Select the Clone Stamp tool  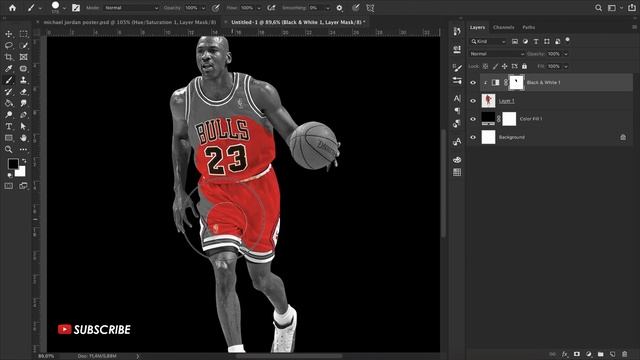[23, 80]
